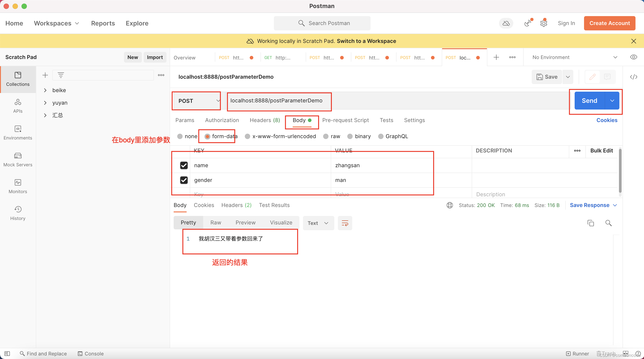Screen dimensions: 644x359
Task: Switch to the Authorization tab
Action: 222,120
